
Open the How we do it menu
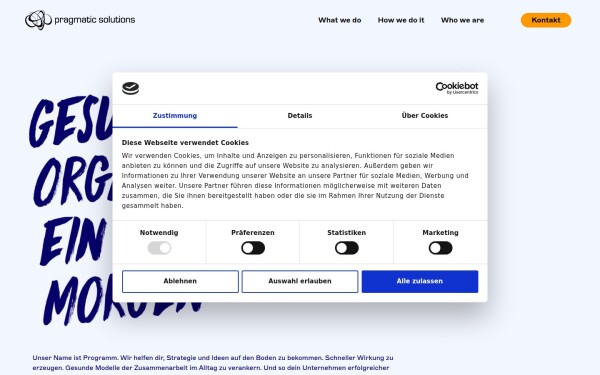point(401,20)
